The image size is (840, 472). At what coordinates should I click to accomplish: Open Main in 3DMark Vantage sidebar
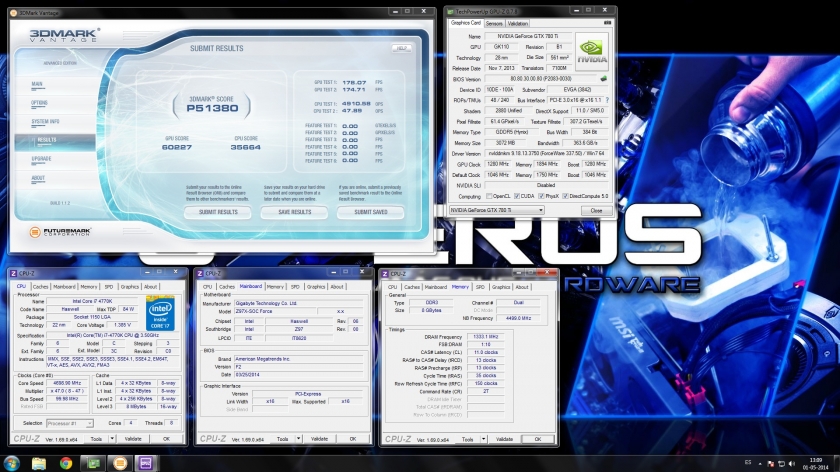click(37, 84)
